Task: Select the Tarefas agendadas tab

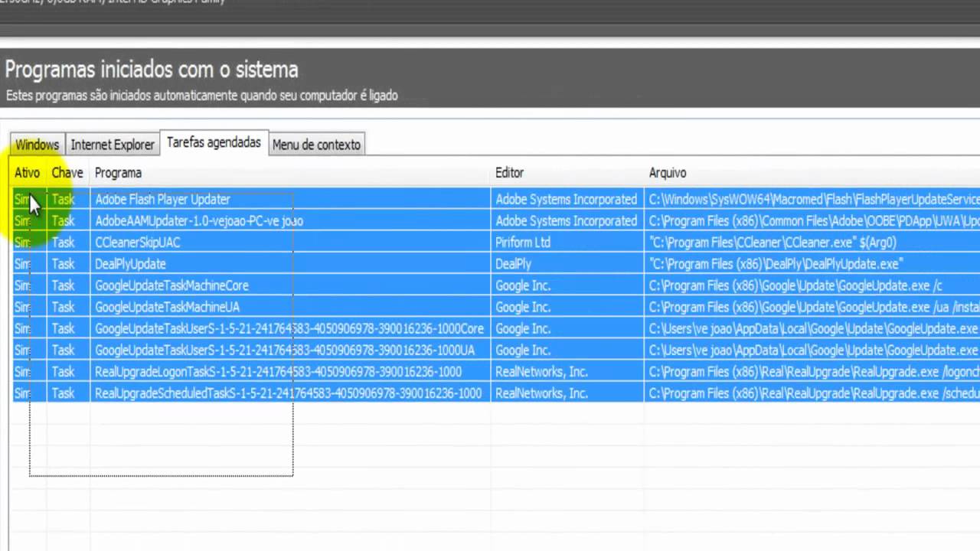Action: pyautogui.click(x=214, y=142)
